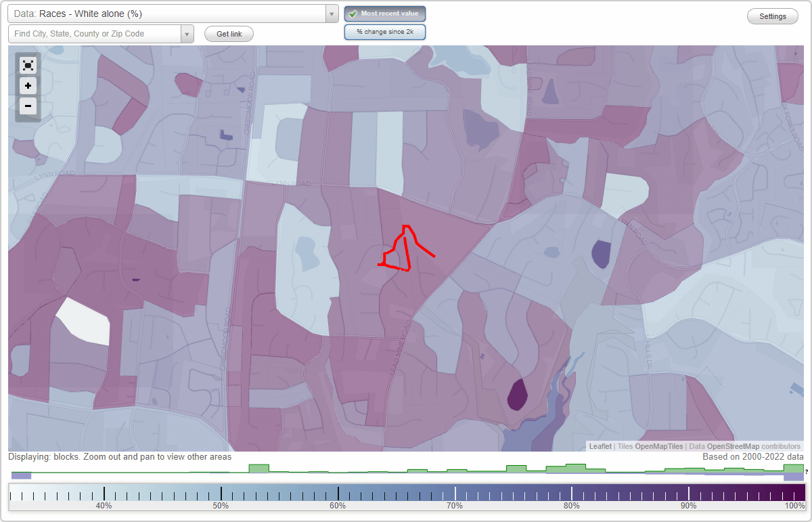Screen dimensions: 812x522
Task: Click the white block at left of map
Action: point(83,322)
